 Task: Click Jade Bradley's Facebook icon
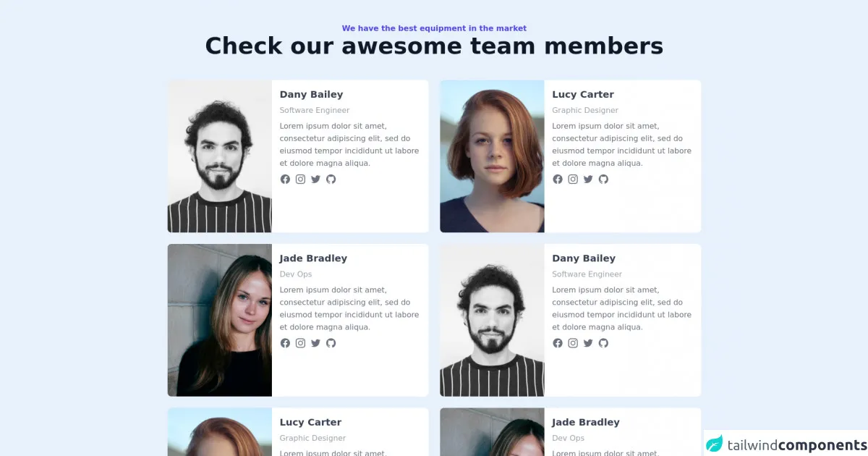pyautogui.click(x=285, y=343)
